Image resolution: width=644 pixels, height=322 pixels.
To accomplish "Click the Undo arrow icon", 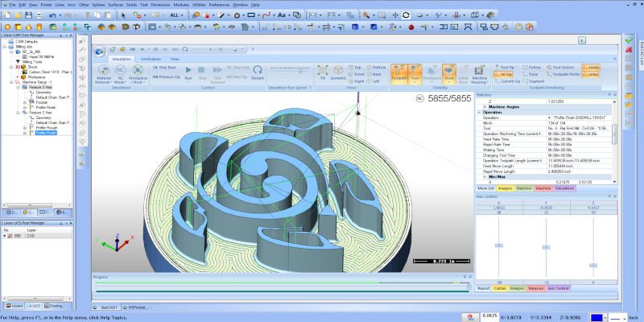I will point(52,15).
